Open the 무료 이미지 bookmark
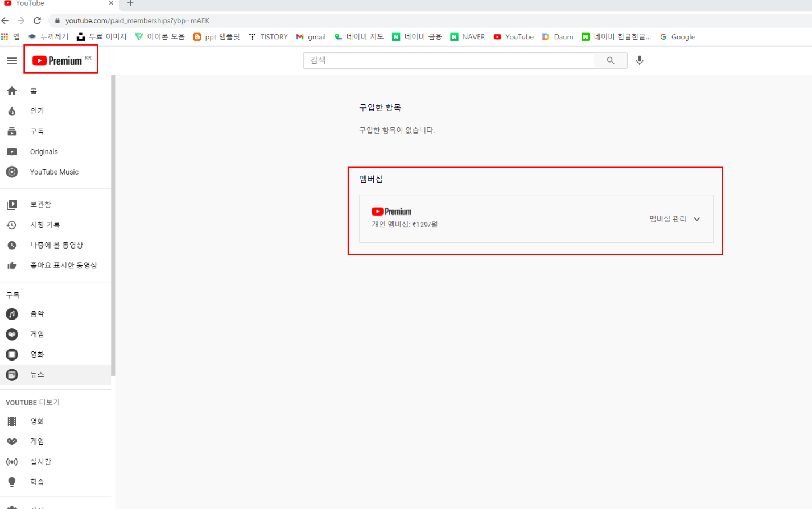Viewport: 812px width, 509px height. 102,36
